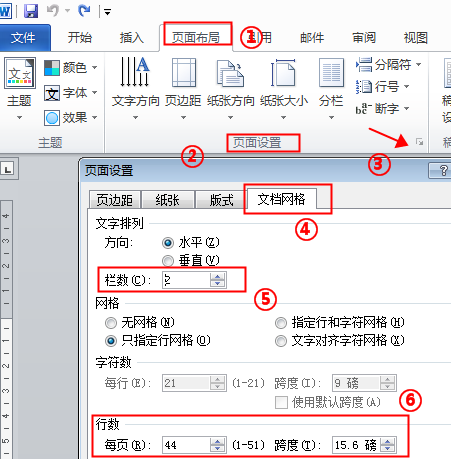Open the 主题 themes gallery icon
This screenshot has height=459, width=451.
click(20, 73)
